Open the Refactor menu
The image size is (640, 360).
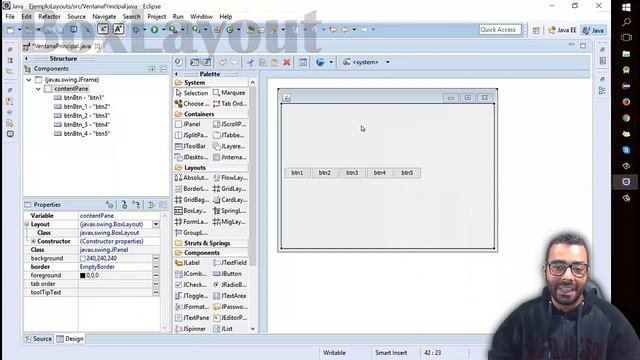click(x=49, y=16)
